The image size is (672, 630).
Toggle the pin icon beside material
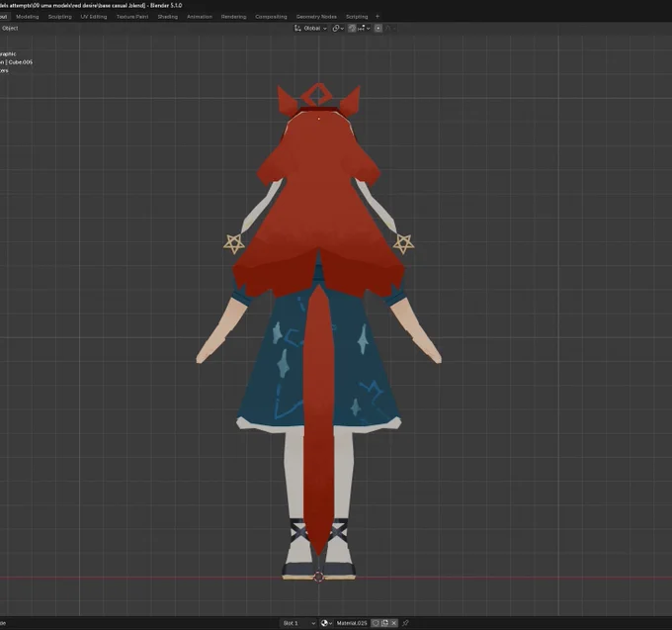405,623
